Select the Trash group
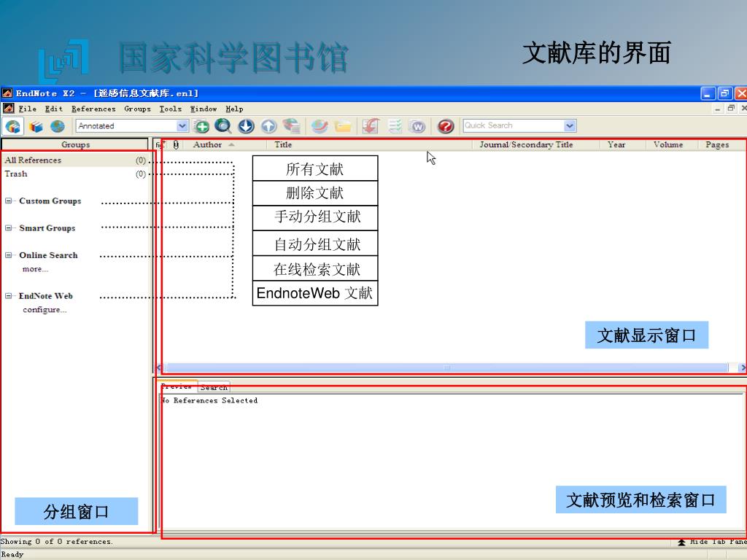Viewport: 747px width, 560px height. 75,174
